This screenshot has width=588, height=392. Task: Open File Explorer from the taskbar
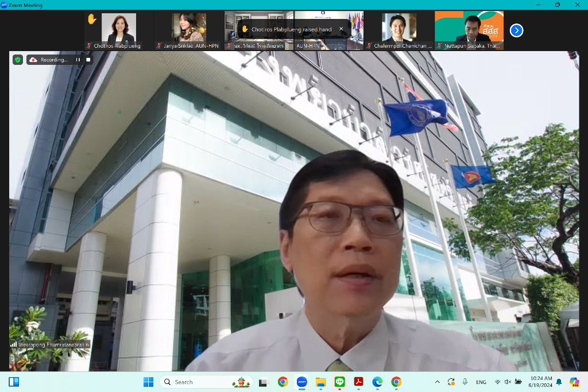(320, 382)
